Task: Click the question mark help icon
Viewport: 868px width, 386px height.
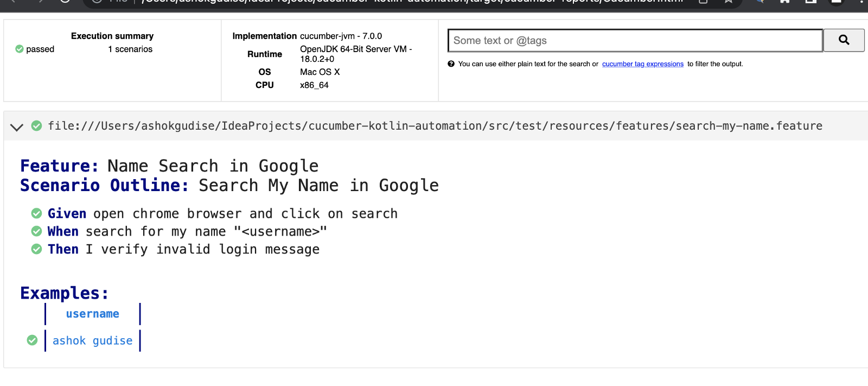Action: 451,64
